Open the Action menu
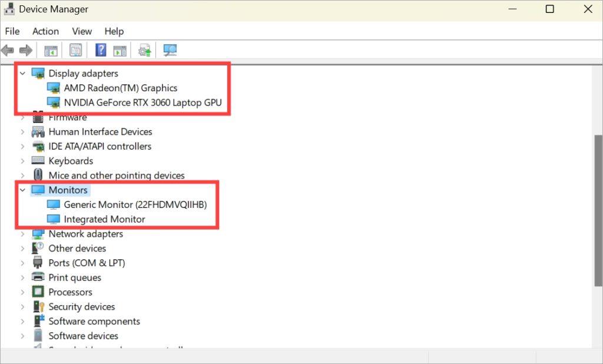 45,31
